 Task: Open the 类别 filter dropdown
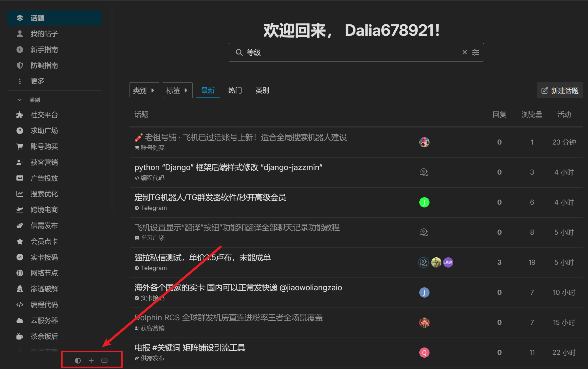point(144,90)
